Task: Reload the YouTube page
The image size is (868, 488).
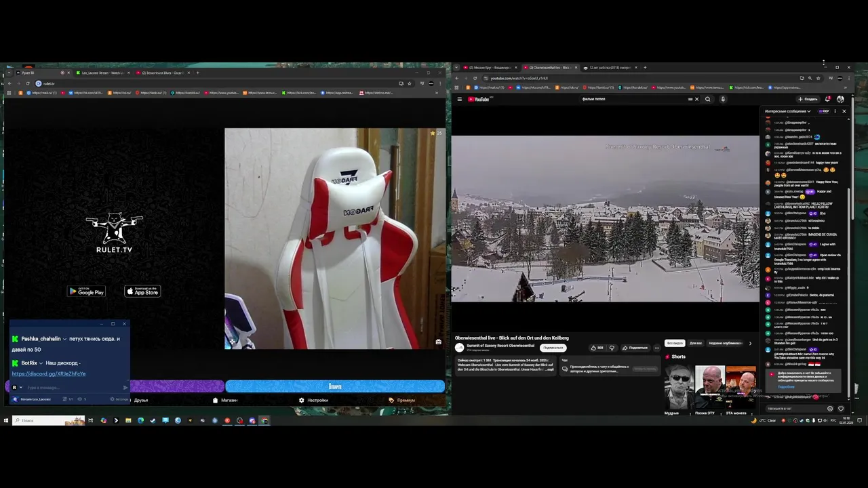Action: click(475, 78)
